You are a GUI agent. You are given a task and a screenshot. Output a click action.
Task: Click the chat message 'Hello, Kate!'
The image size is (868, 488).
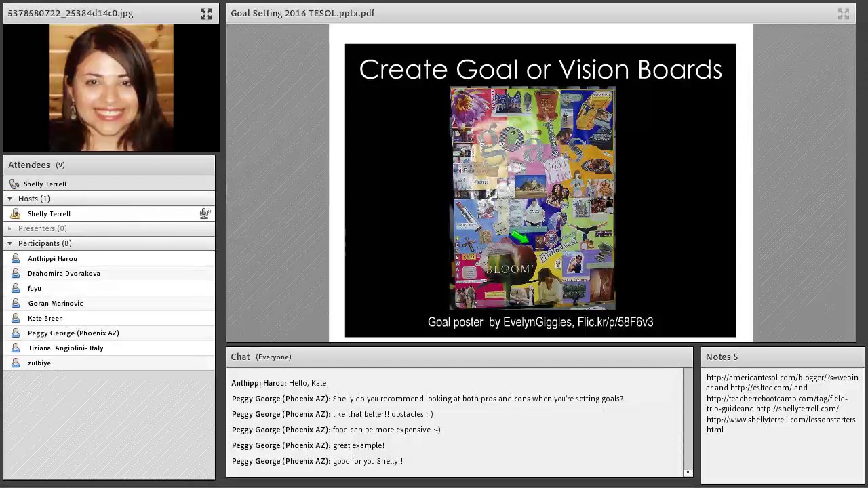[x=309, y=384]
